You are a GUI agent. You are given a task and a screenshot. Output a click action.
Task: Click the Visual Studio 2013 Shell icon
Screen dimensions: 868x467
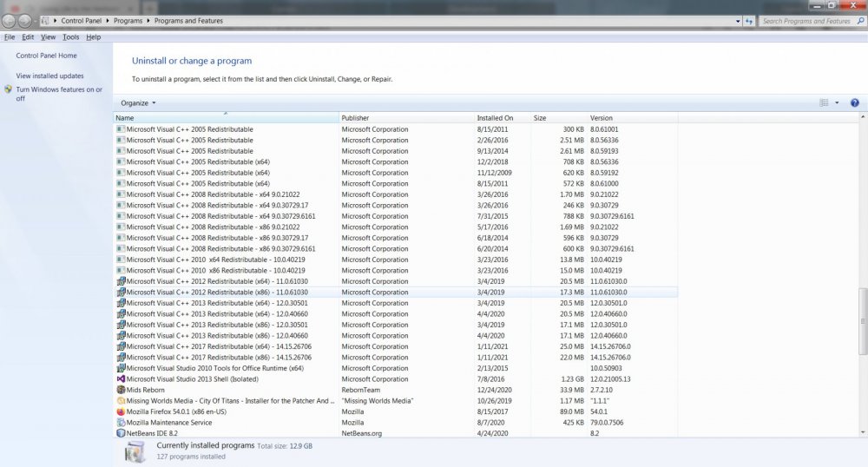[121, 379]
